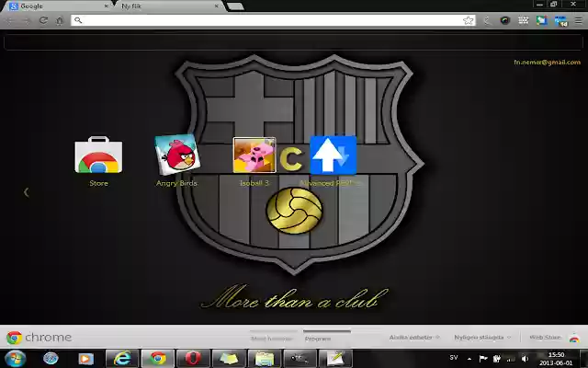This screenshot has width=588, height=368.
Task: Switch to the Ny flik tab
Action: [169, 6]
